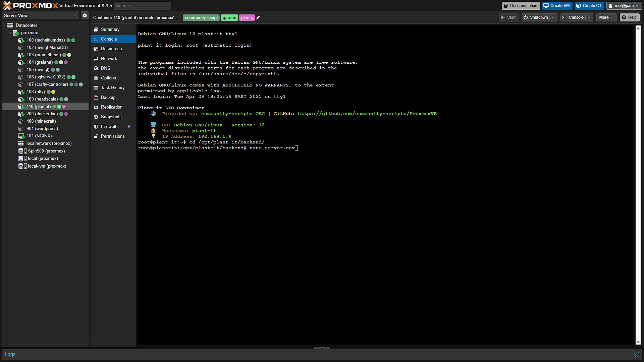Select the Console tab

[x=113, y=39]
